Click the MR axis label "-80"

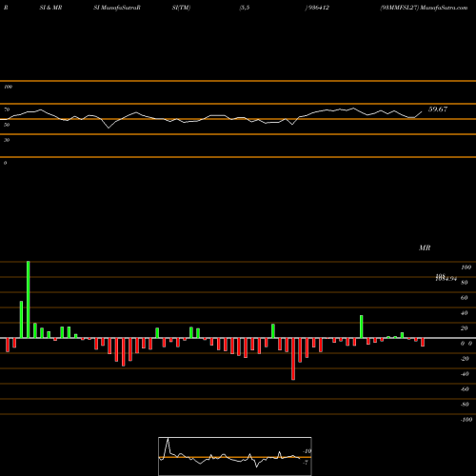pos(465,405)
